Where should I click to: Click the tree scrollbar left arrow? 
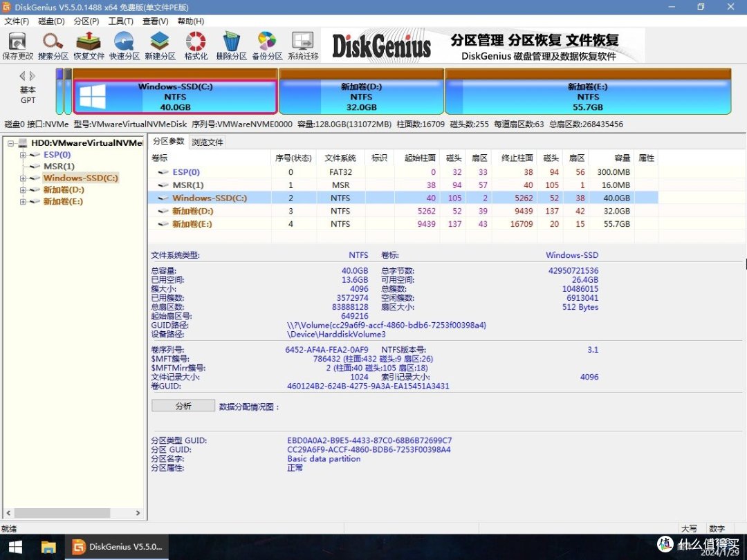click(x=8, y=513)
